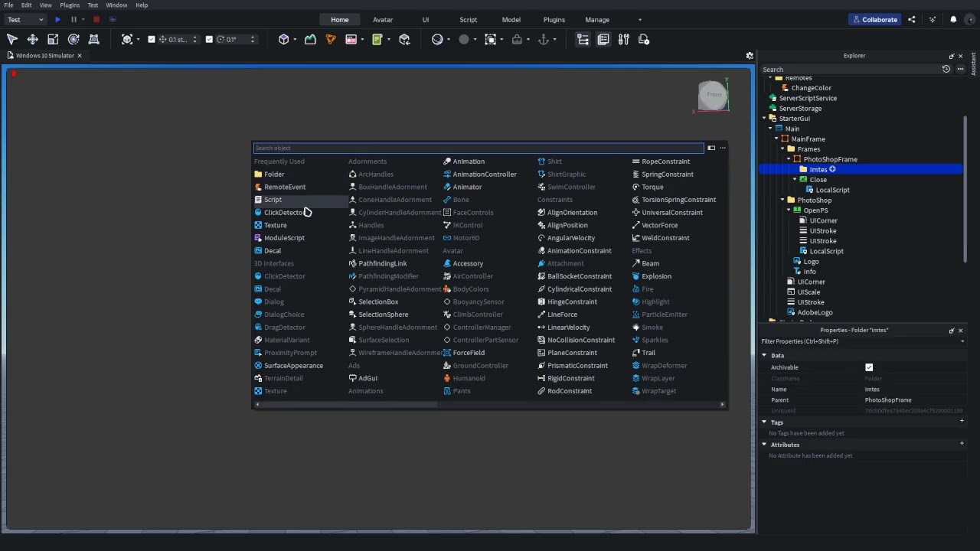Image resolution: width=980 pixels, height=551 pixels.
Task: Open the Window menu
Action: [116, 5]
